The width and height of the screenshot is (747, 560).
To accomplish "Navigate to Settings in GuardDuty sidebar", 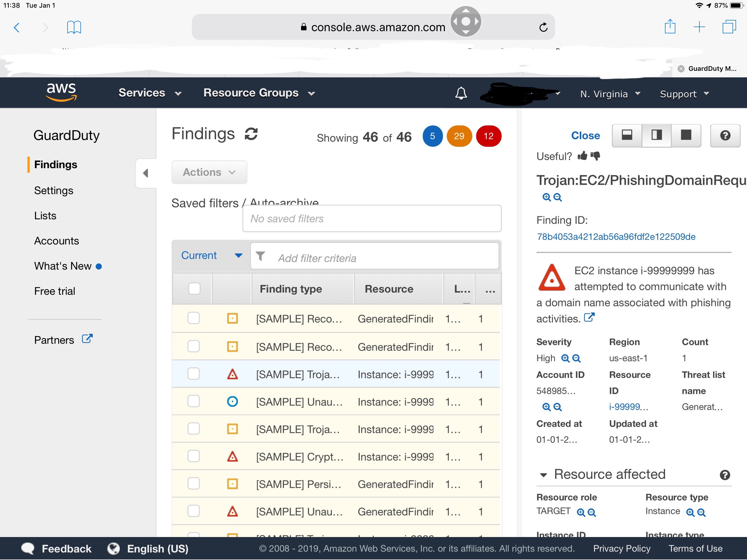I will (54, 190).
